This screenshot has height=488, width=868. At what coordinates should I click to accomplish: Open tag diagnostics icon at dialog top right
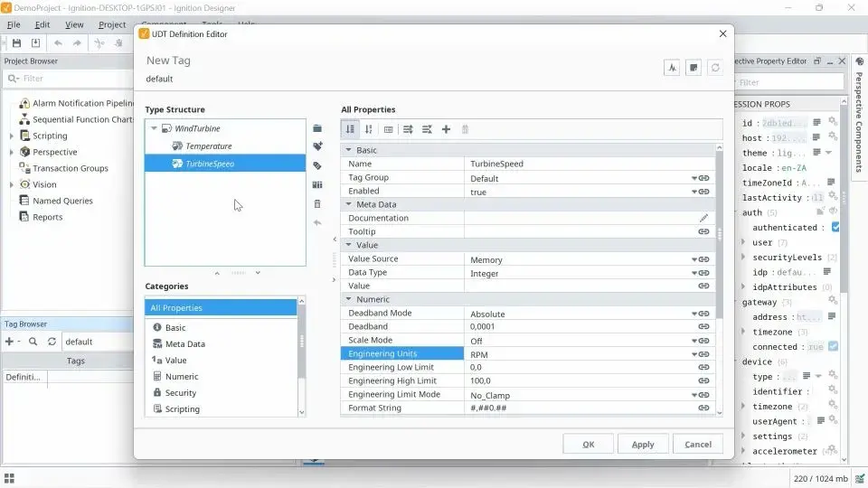[x=672, y=68]
